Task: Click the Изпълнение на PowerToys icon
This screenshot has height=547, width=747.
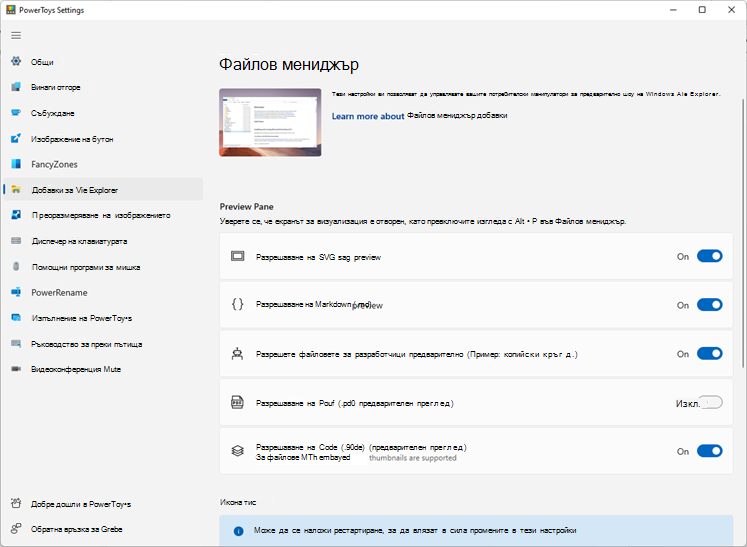Action: pos(16,317)
